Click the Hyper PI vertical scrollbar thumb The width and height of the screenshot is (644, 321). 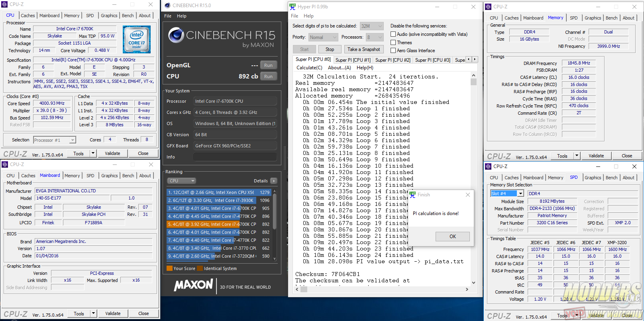click(x=473, y=82)
